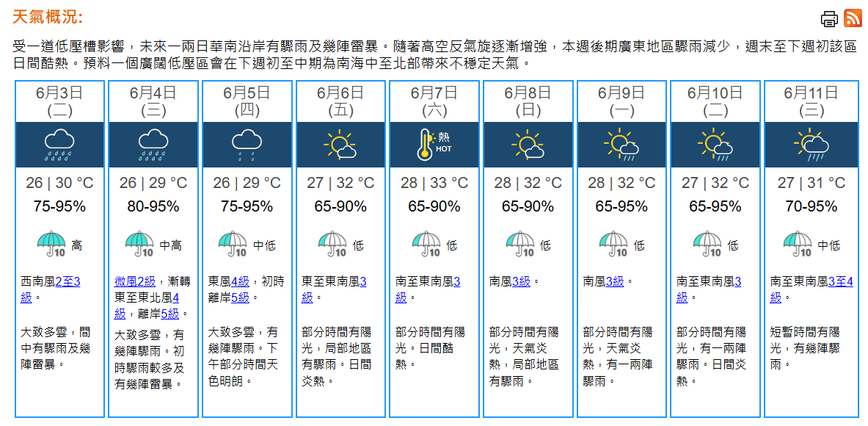This screenshot has height=426, width=868.
Task: Click the printer icon
Action: click(828, 19)
